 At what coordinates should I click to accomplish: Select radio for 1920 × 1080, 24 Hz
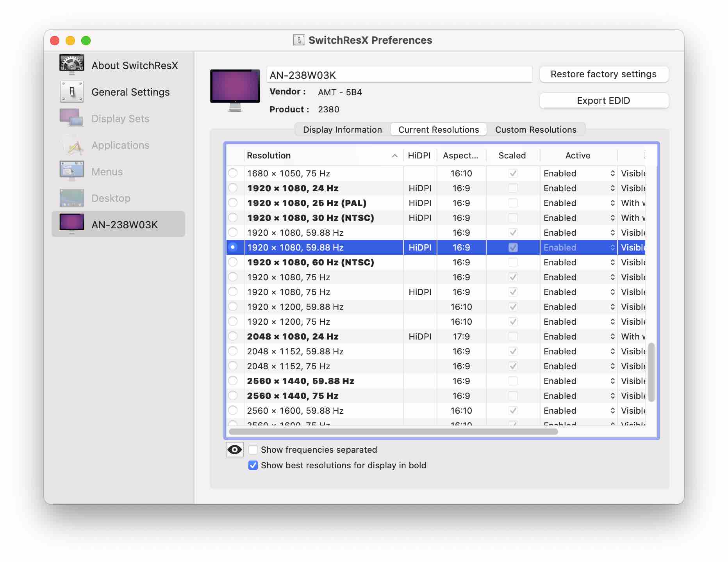[233, 188]
